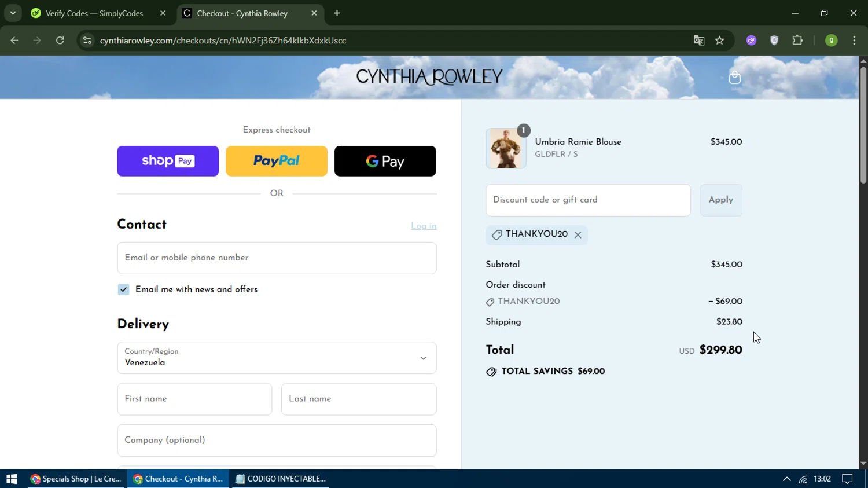Click the Cynthia Rowley logo
This screenshot has width=868, height=488.
tap(429, 77)
